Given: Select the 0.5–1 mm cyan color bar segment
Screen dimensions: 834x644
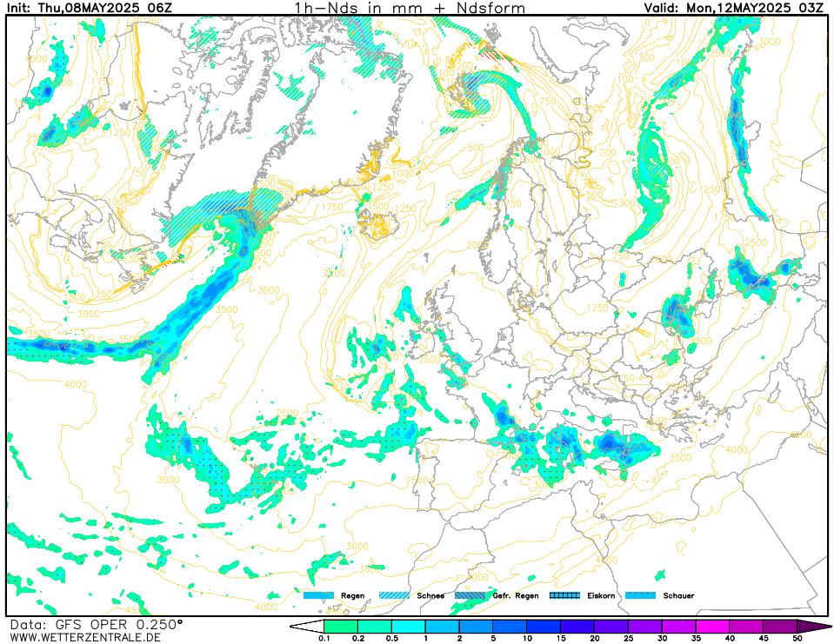Looking at the screenshot, I should point(409,627).
